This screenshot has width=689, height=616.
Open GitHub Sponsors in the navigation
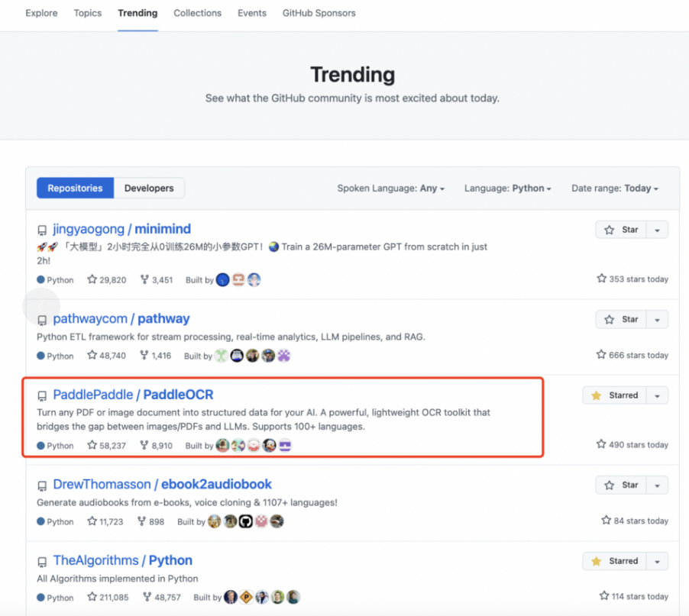[x=319, y=13]
